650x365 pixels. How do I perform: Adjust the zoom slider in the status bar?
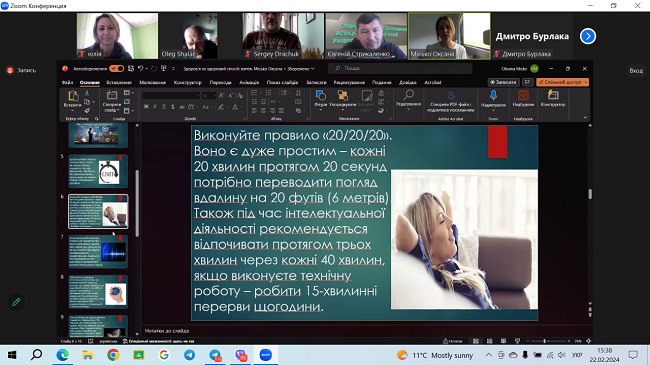[545, 341]
